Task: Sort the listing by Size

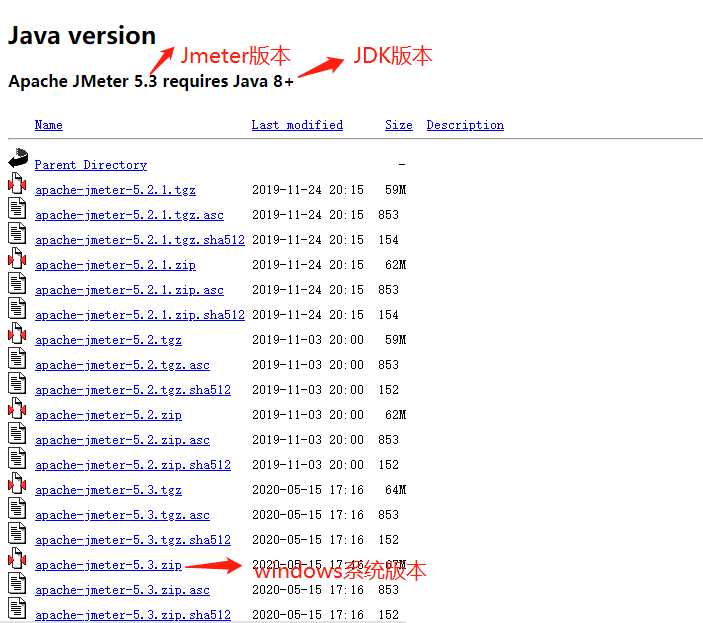Action: coord(399,125)
